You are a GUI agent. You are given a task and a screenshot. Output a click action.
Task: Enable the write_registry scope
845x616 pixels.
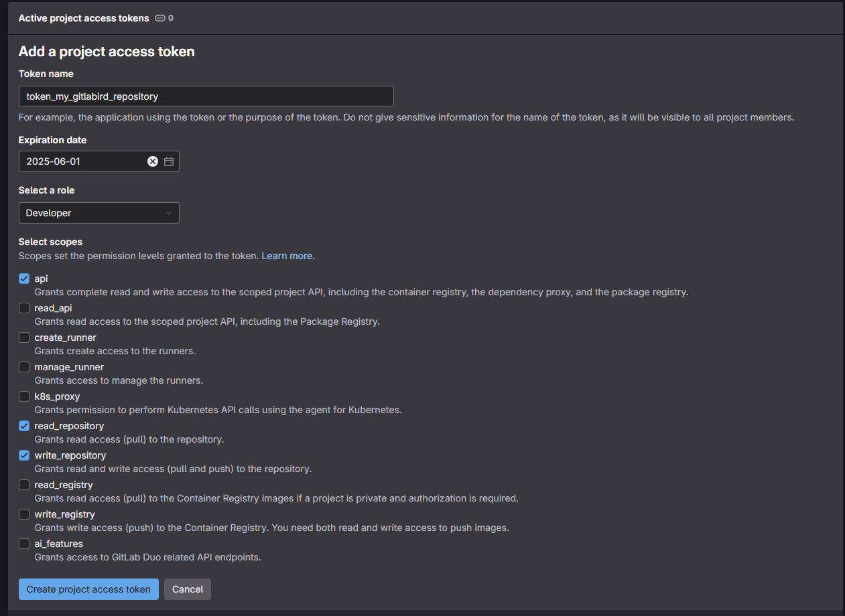click(x=24, y=514)
